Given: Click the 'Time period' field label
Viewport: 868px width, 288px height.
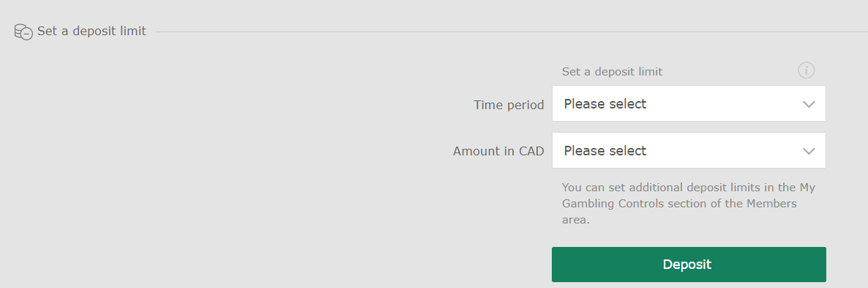Looking at the screenshot, I should [509, 105].
